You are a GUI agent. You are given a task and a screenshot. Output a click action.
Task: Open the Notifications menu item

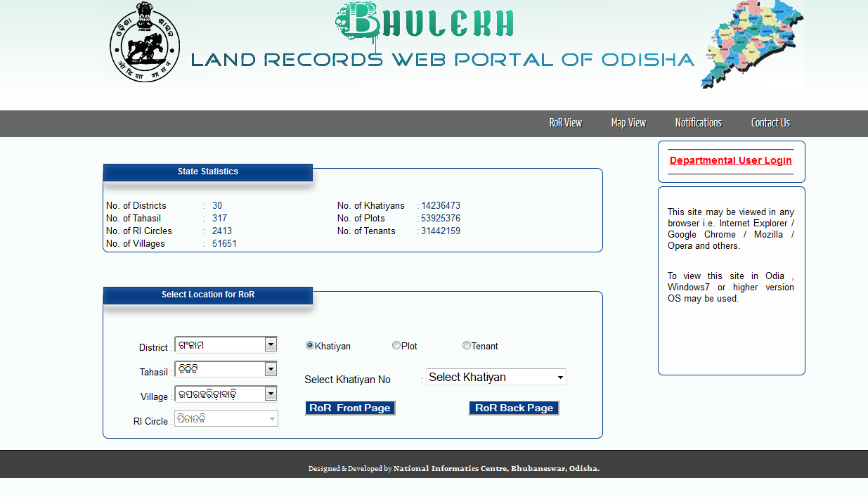699,123
